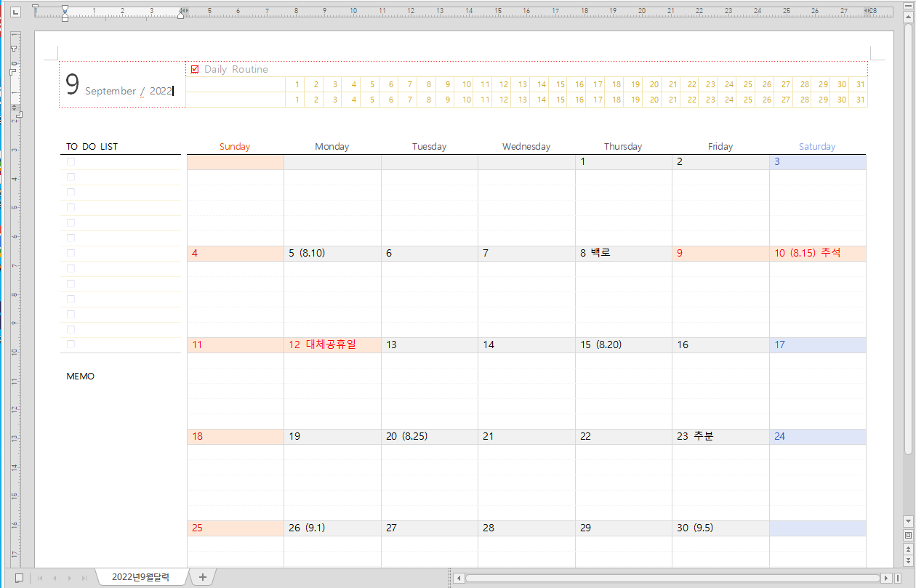The height and width of the screenshot is (588, 916).
Task: Click the red Sunday 4 date cell
Action: [236, 254]
